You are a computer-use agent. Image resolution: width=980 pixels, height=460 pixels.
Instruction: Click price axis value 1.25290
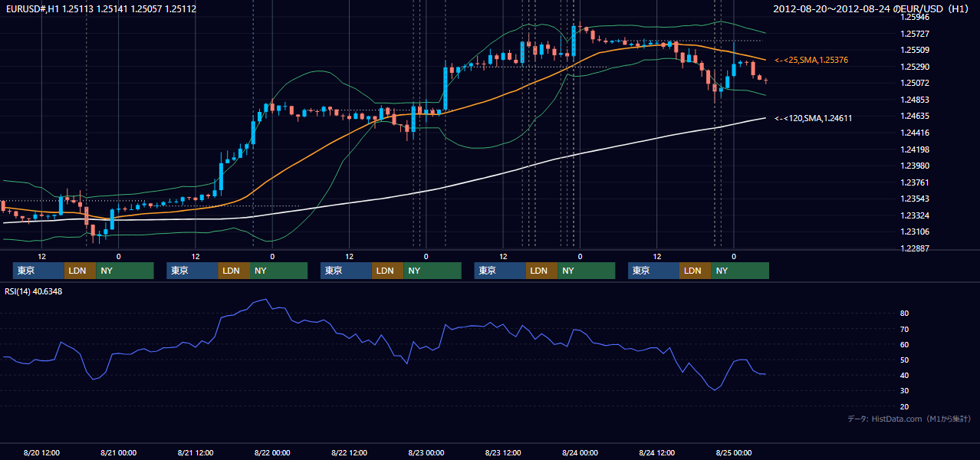(x=916, y=67)
